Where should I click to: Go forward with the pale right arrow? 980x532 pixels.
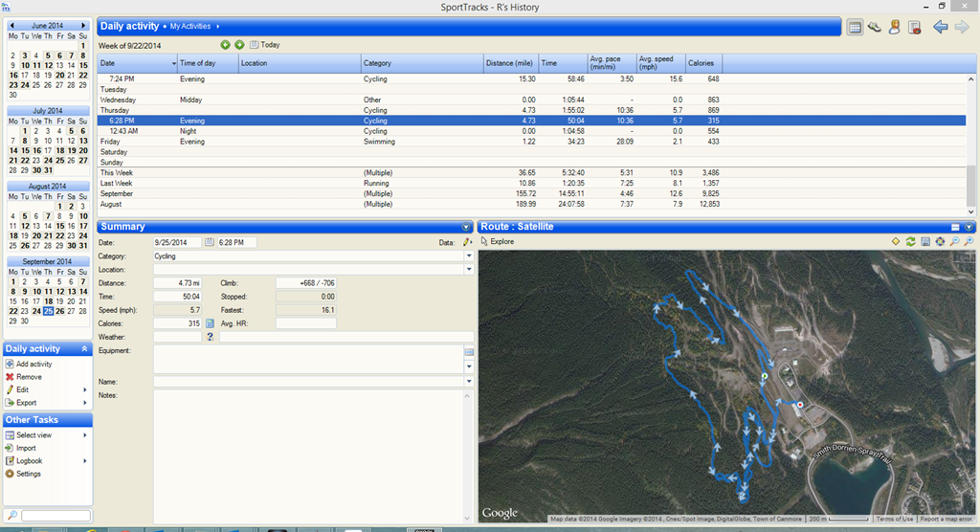tap(961, 27)
